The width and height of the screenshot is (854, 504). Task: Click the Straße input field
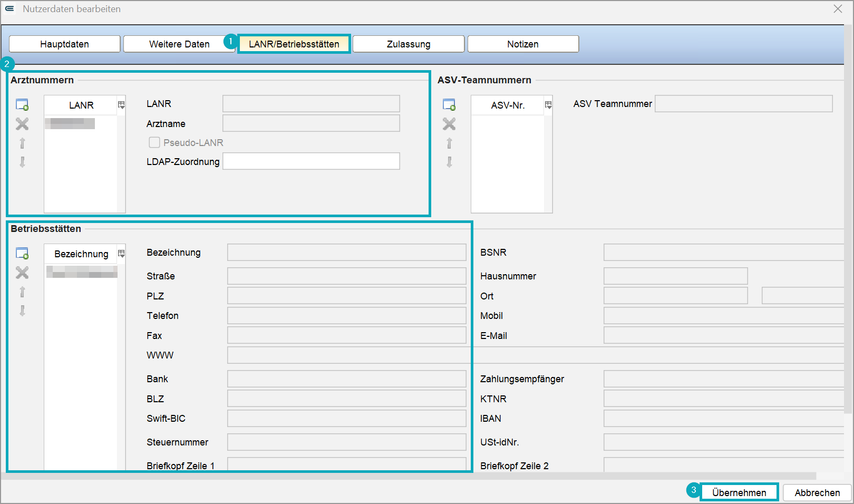(347, 276)
